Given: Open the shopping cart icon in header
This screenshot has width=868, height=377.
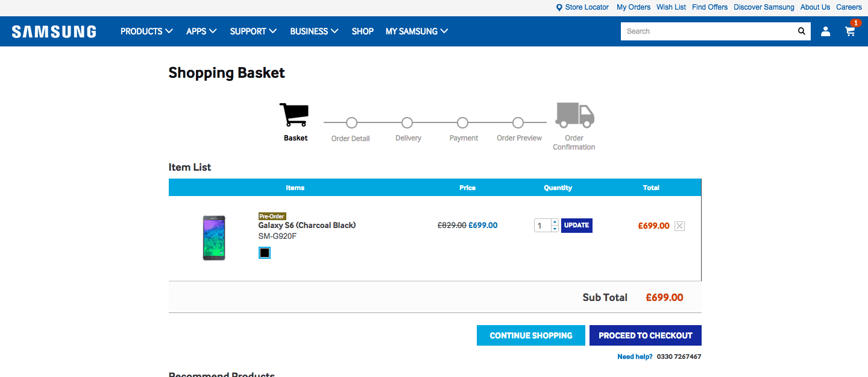Looking at the screenshot, I should click(x=851, y=31).
